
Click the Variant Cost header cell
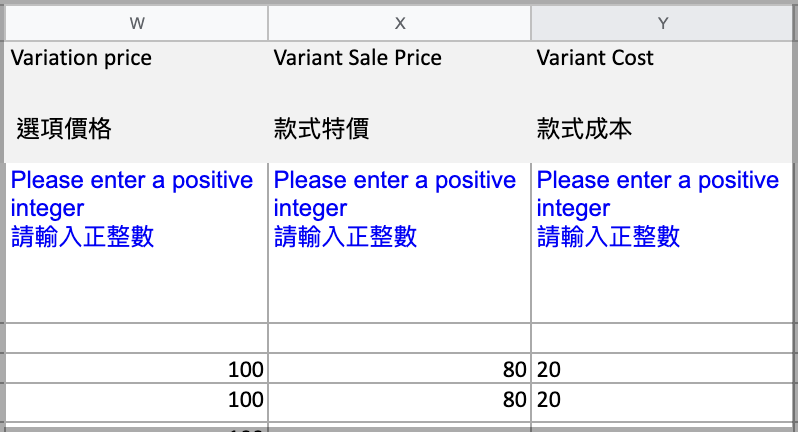point(662,102)
